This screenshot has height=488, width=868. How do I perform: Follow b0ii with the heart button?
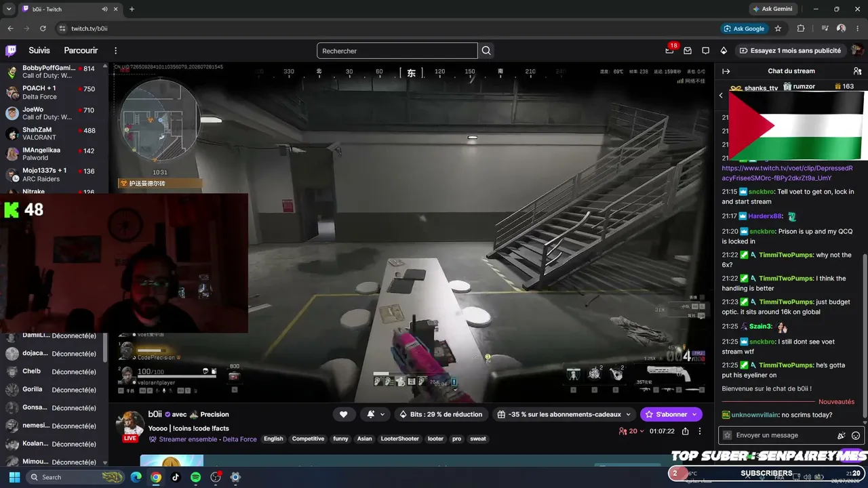click(344, 414)
